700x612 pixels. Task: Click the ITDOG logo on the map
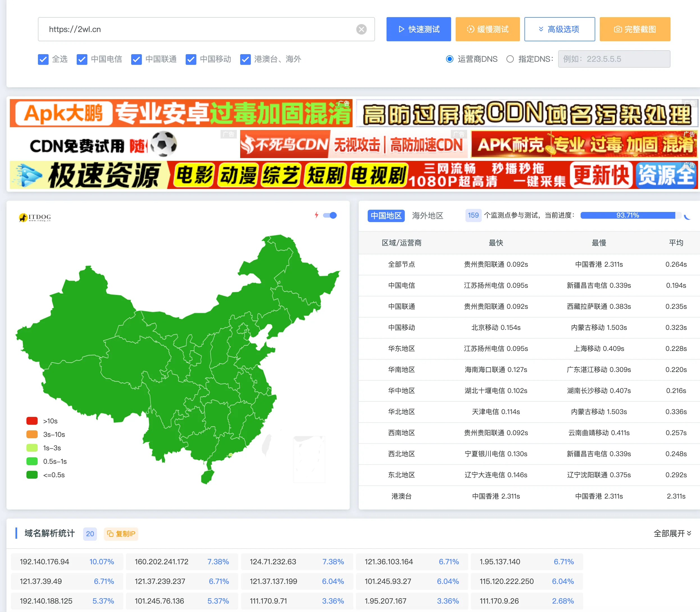[x=35, y=217]
